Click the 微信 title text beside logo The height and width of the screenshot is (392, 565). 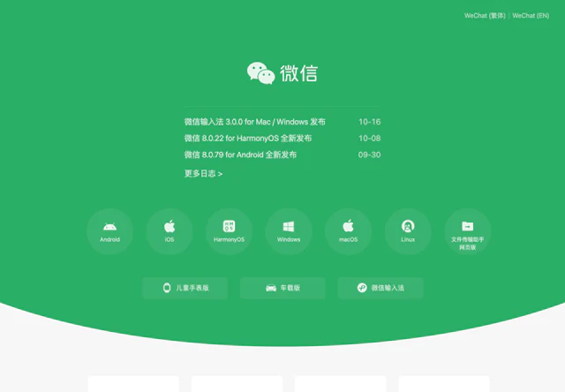pos(298,73)
